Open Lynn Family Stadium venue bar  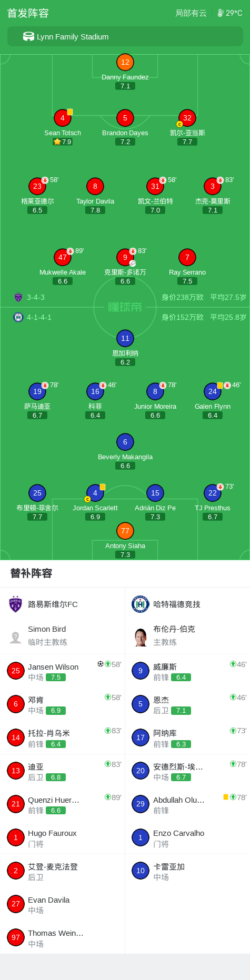125,37
